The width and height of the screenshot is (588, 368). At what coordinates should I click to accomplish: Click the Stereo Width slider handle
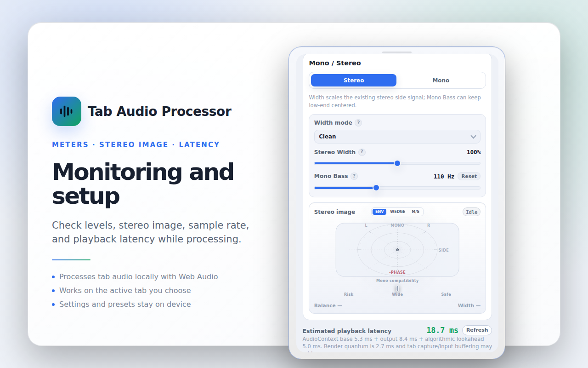tap(397, 163)
